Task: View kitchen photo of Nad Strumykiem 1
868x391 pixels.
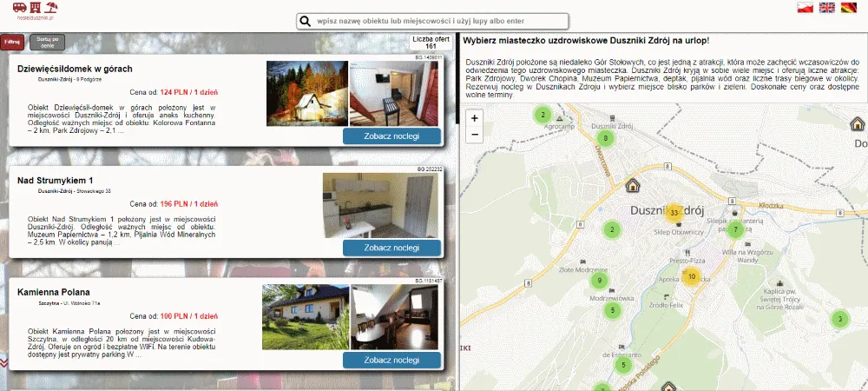Action: (x=380, y=205)
